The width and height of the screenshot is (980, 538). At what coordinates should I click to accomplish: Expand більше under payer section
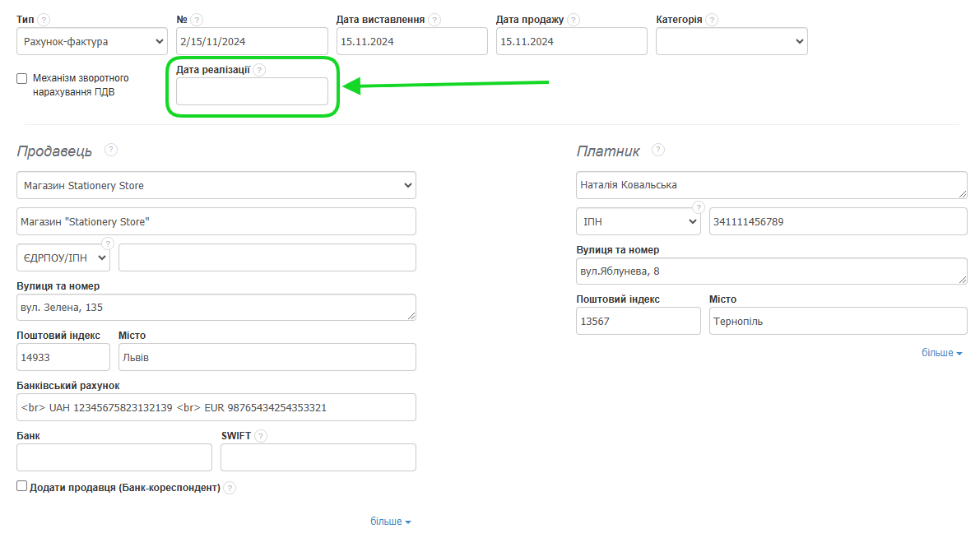pos(942,353)
